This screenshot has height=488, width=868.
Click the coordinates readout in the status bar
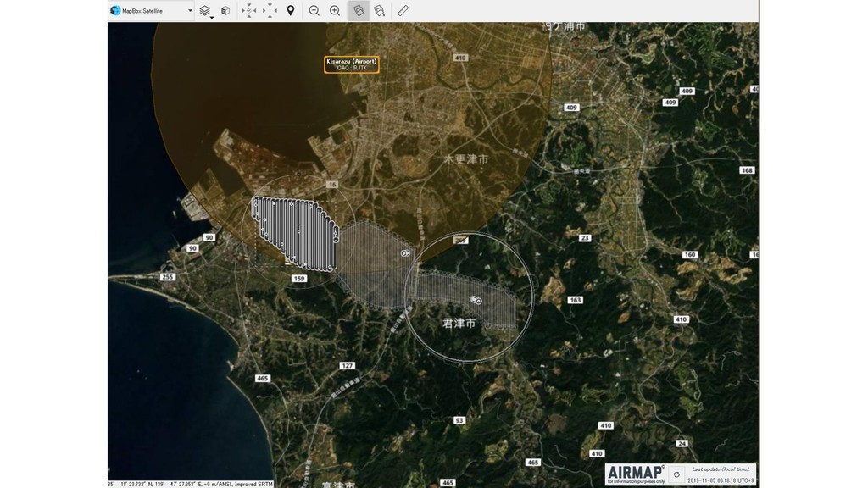click(x=191, y=483)
